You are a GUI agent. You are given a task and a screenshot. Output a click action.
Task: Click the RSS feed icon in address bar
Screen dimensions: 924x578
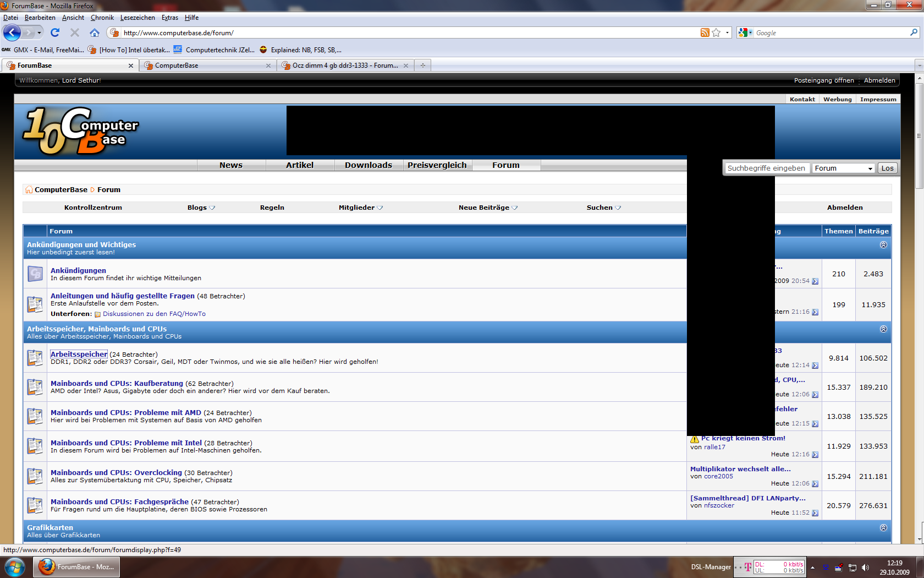click(705, 33)
